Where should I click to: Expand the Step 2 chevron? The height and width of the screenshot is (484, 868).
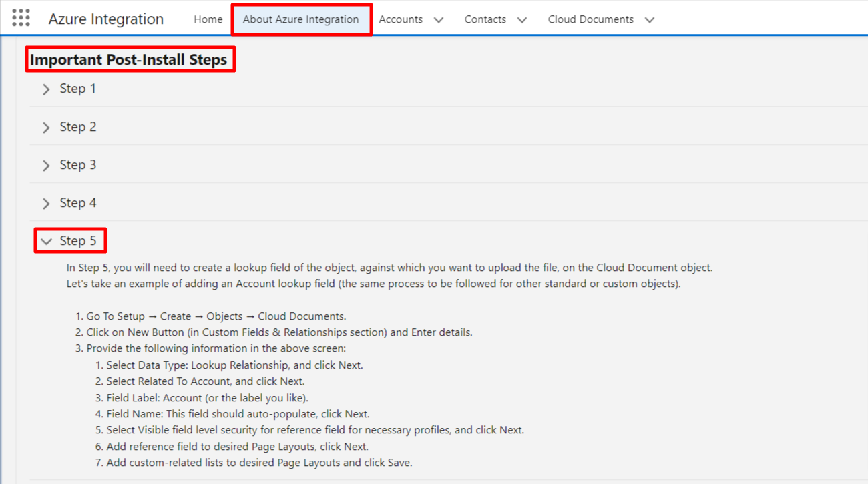(46, 128)
